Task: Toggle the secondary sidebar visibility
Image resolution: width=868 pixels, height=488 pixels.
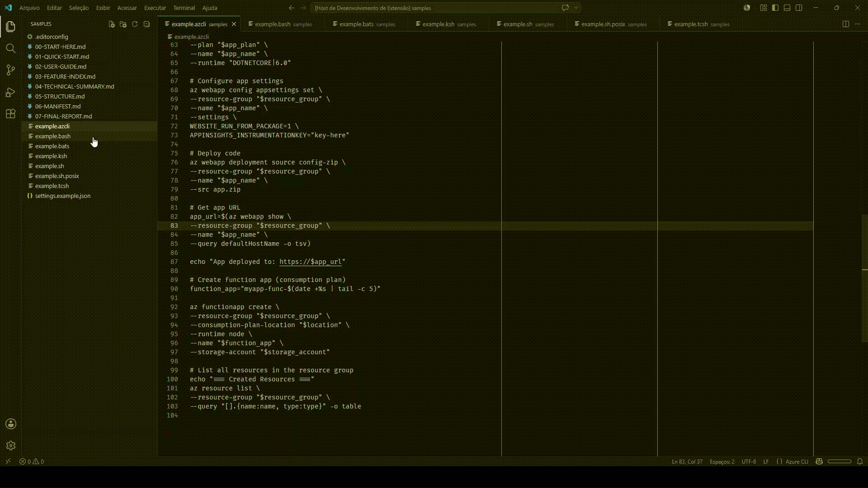Action: click(x=799, y=8)
